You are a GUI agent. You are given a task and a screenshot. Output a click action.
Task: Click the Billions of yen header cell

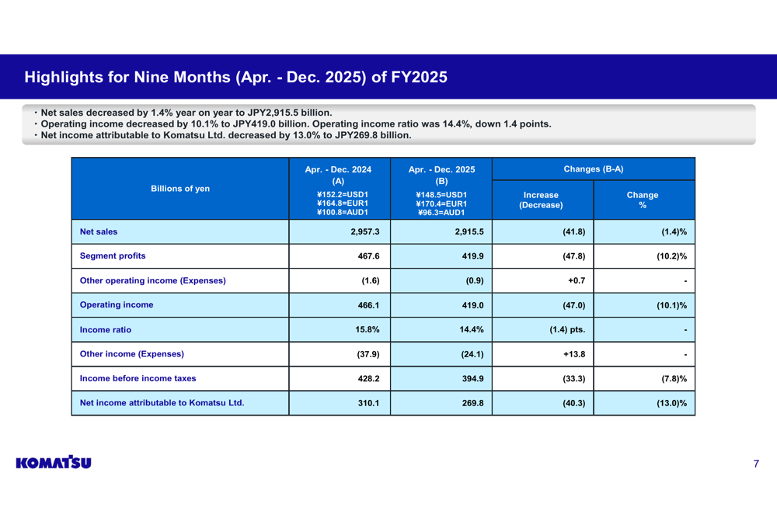click(180, 189)
